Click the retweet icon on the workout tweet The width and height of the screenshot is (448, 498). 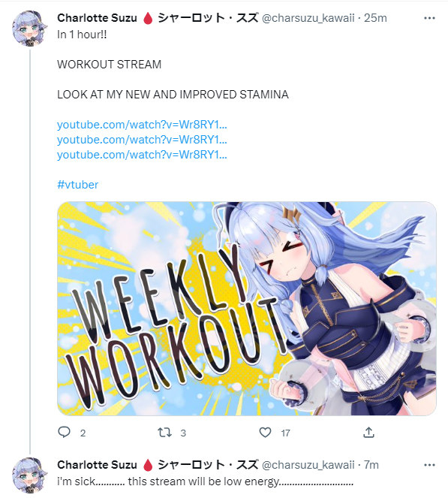pos(165,432)
